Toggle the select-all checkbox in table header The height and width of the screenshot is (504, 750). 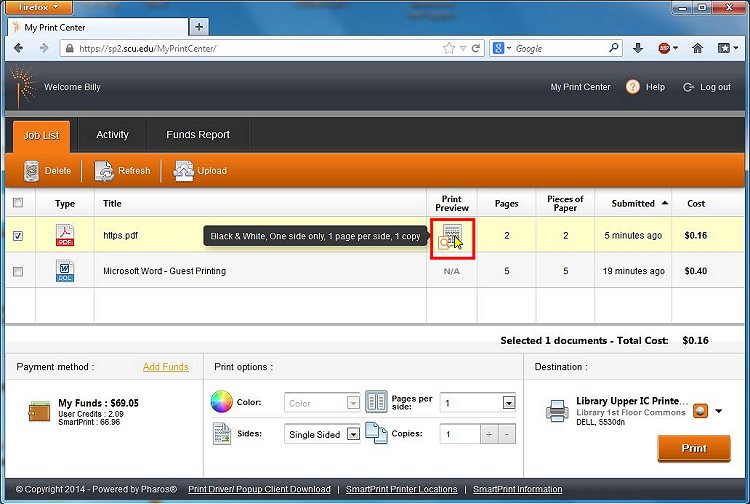[18, 203]
